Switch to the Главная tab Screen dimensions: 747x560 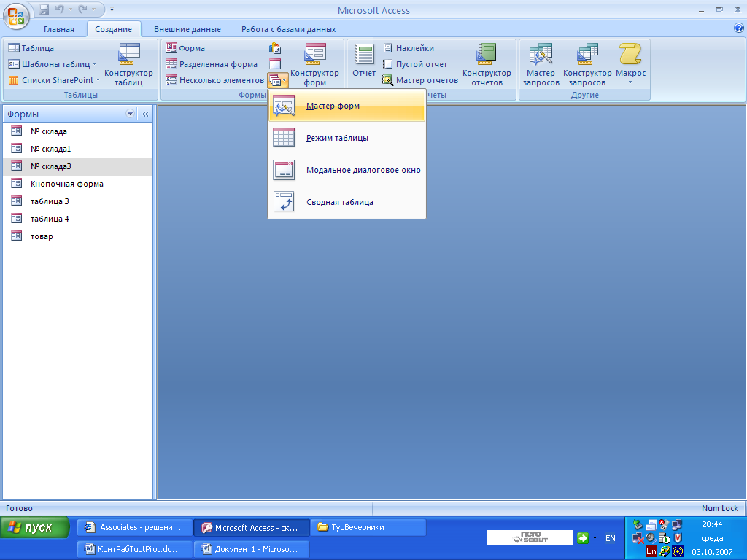pos(59,29)
